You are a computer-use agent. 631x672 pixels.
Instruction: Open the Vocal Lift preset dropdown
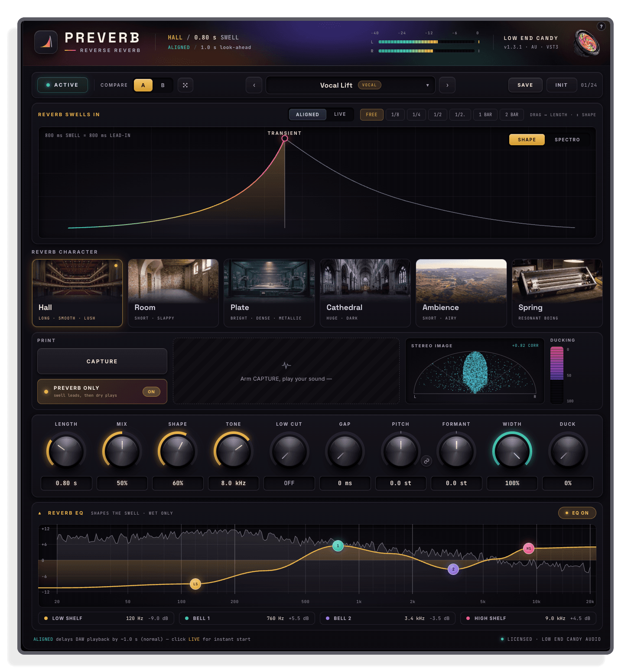350,85
